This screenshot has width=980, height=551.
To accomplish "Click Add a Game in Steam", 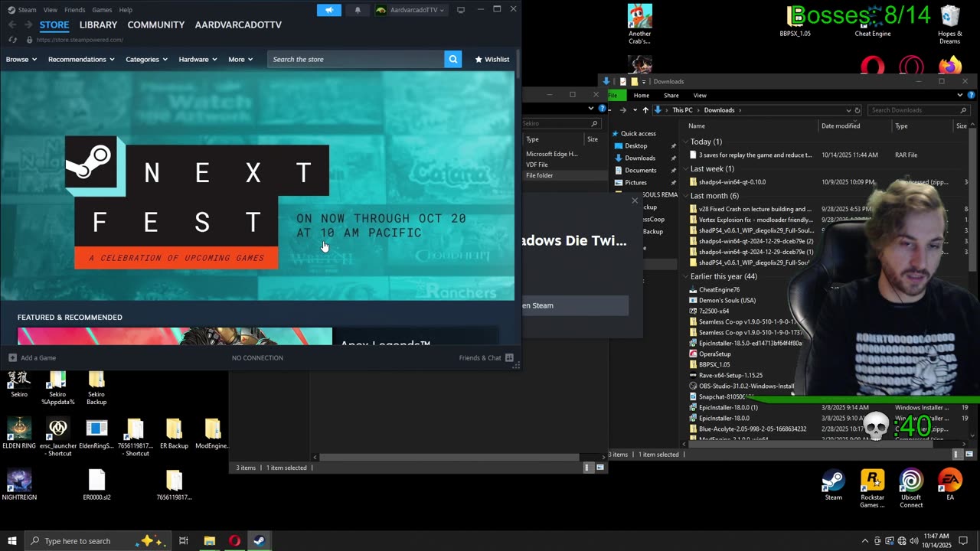I will click(x=32, y=357).
